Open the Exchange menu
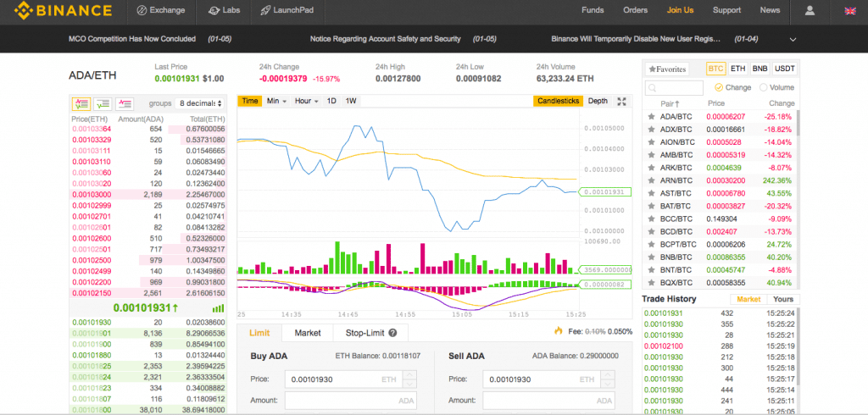 click(161, 10)
